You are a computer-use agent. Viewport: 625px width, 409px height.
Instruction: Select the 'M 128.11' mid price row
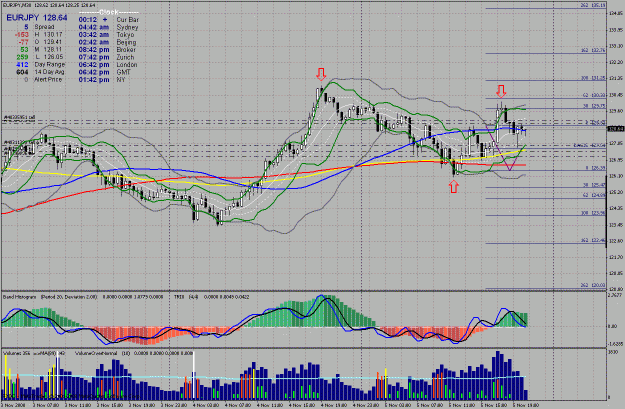pyautogui.click(x=49, y=49)
